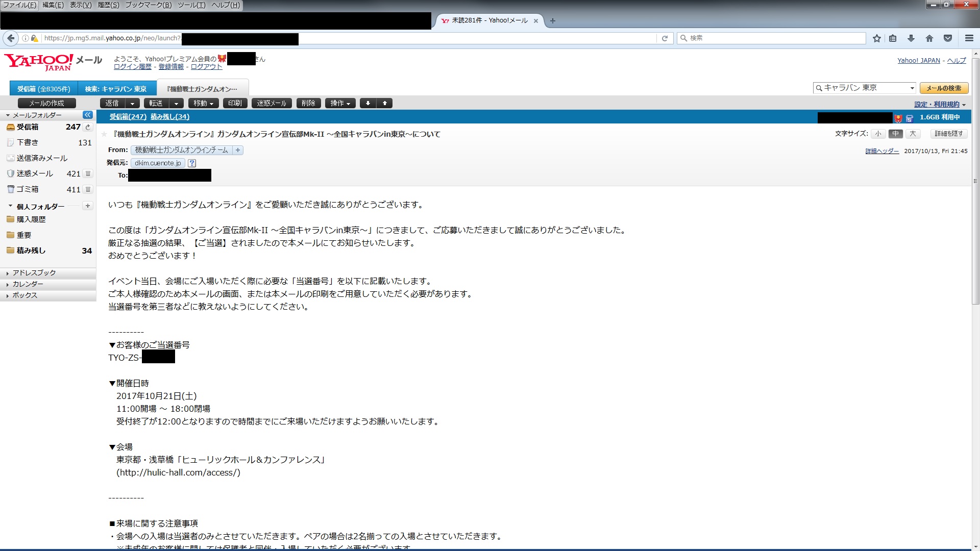Star this email with the star icon
The width and height of the screenshot is (980, 551).
[104, 134]
